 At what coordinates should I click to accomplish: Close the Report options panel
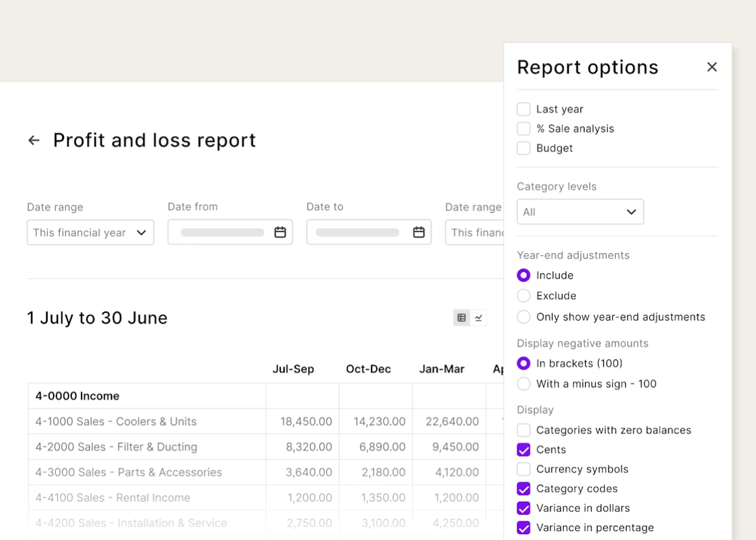click(711, 67)
